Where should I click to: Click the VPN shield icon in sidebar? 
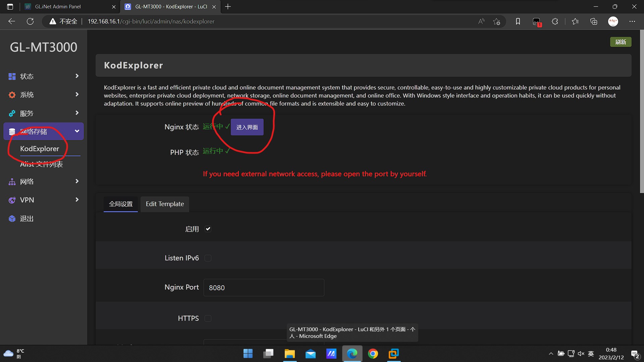[x=12, y=200]
